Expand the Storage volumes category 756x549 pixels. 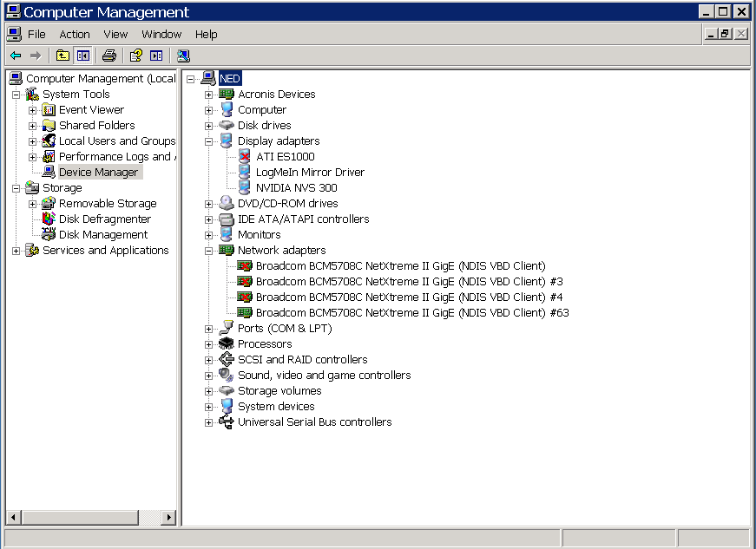(209, 391)
